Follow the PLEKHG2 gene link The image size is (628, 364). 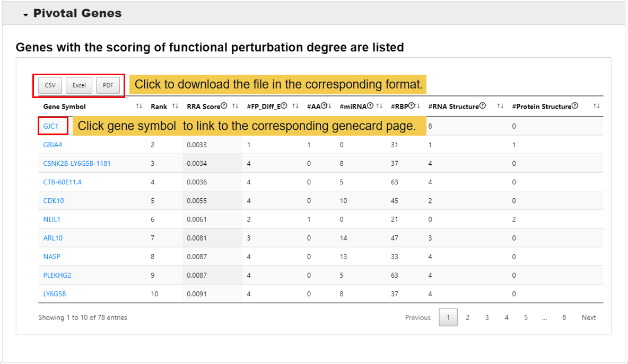click(x=57, y=276)
